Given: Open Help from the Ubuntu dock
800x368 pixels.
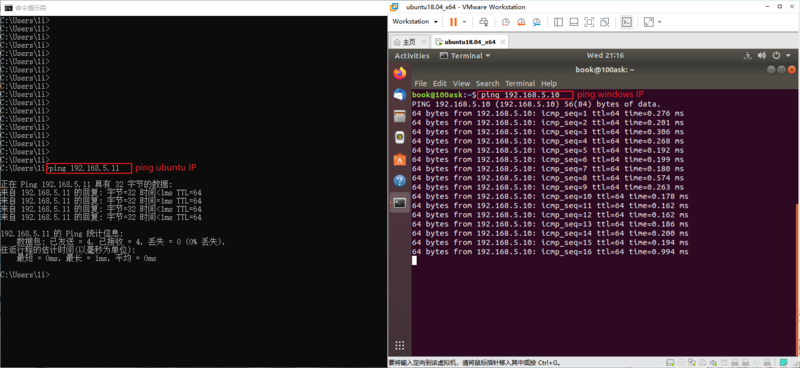Looking at the screenshot, I should [400, 181].
